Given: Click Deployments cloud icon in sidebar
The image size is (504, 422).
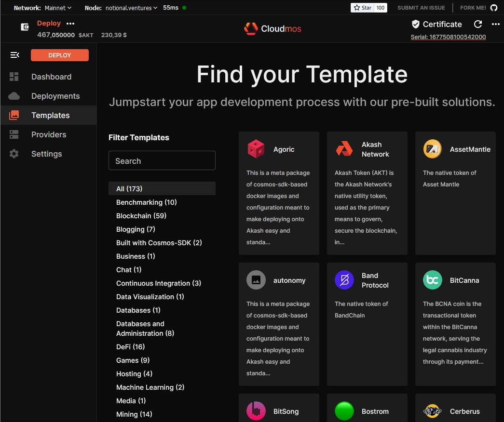Looking at the screenshot, I should coord(14,96).
